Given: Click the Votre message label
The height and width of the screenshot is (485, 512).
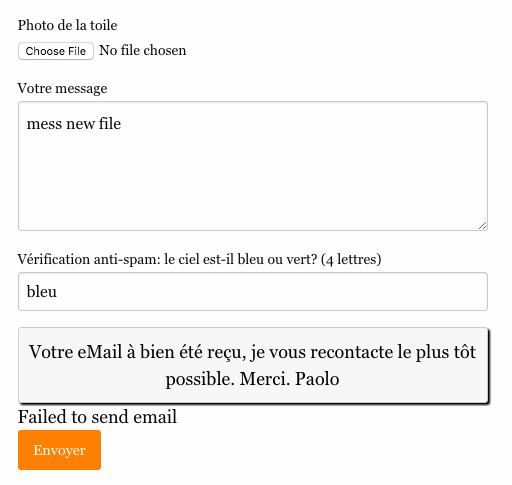Looking at the screenshot, I should [62, 89].
